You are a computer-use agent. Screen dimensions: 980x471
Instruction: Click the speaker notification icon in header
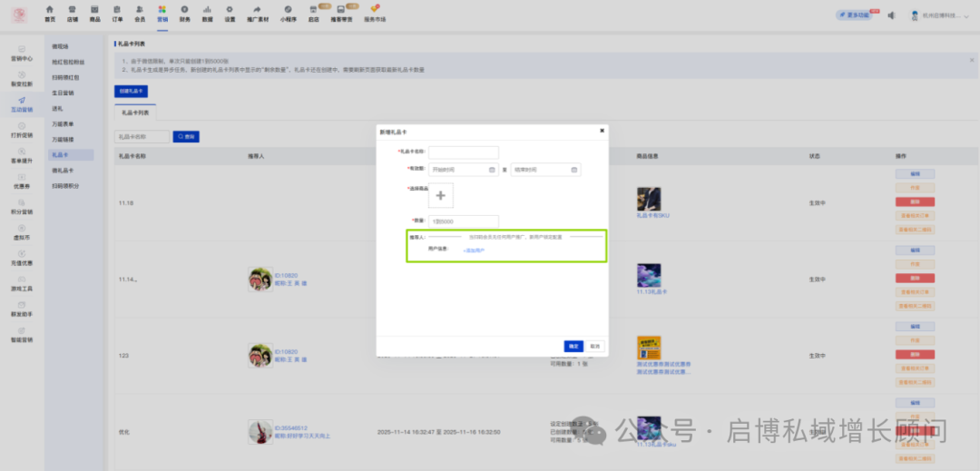click(x=891, y=15)
